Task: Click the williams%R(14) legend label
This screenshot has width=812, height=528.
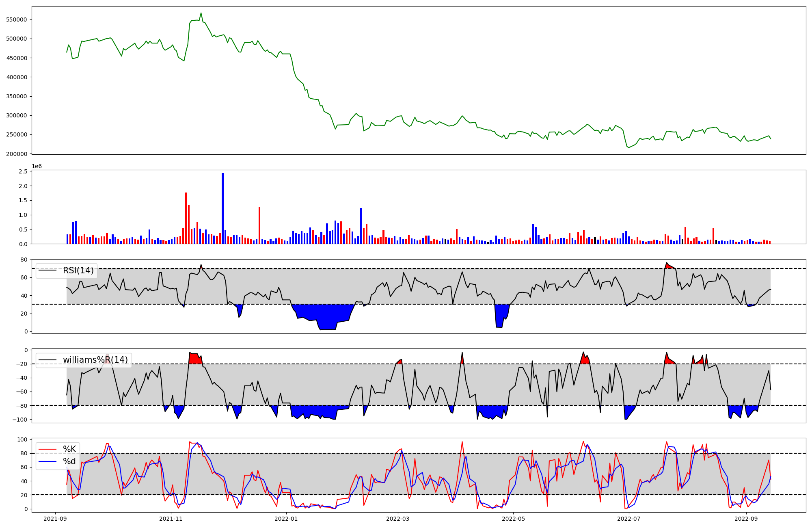Action: pos(95,360)
